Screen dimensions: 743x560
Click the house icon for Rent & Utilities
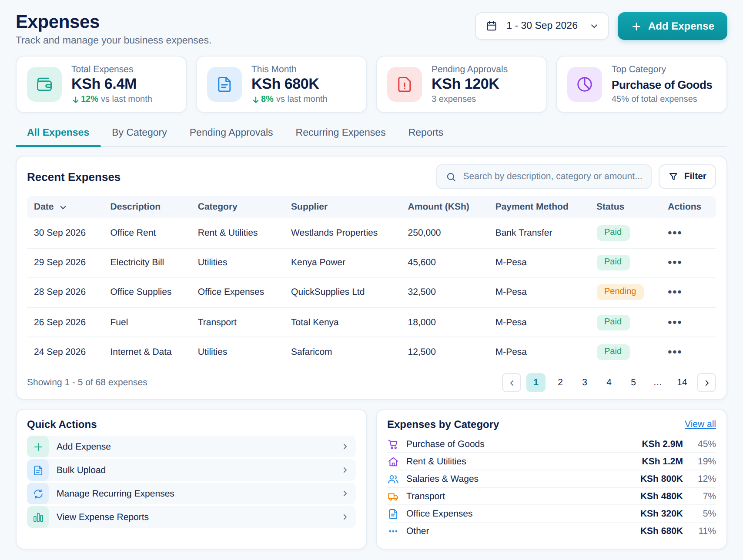393,462
